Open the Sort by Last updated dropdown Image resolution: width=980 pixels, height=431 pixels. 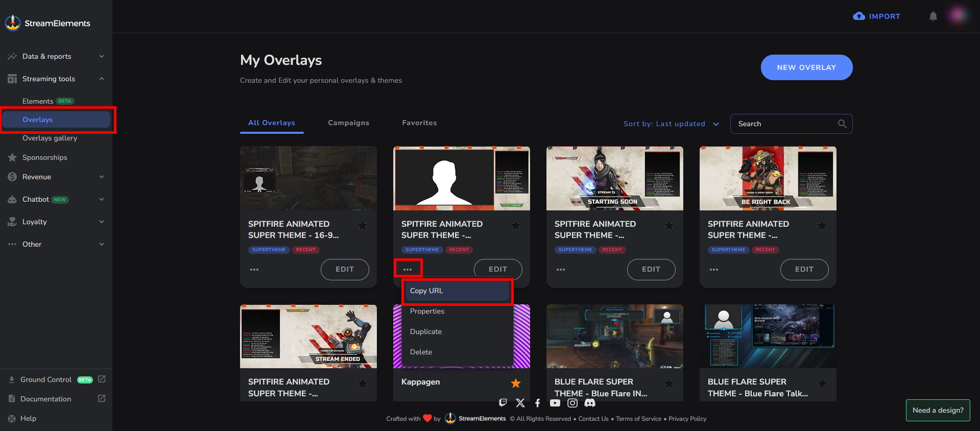[x=671, y=124]
